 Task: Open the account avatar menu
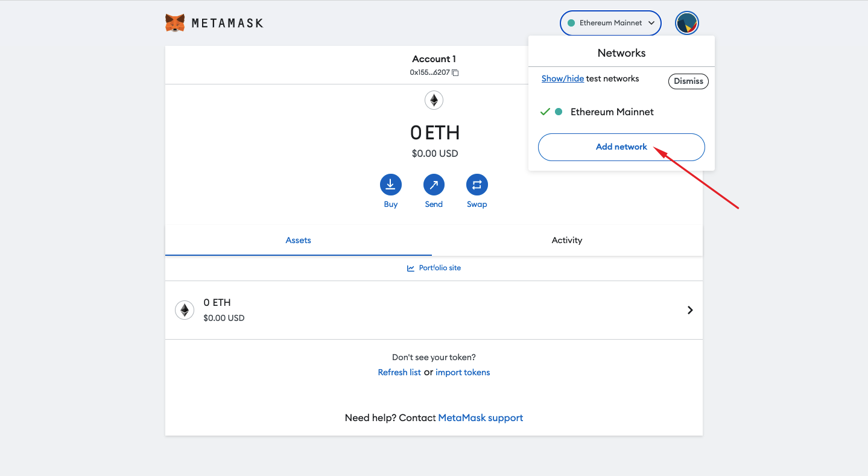point(687,24)
